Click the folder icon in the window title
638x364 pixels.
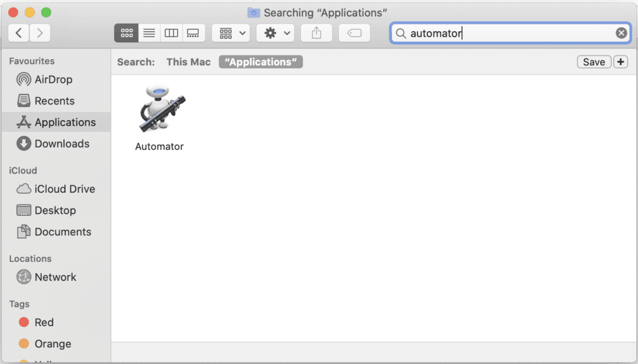click(x=254, y=12)
